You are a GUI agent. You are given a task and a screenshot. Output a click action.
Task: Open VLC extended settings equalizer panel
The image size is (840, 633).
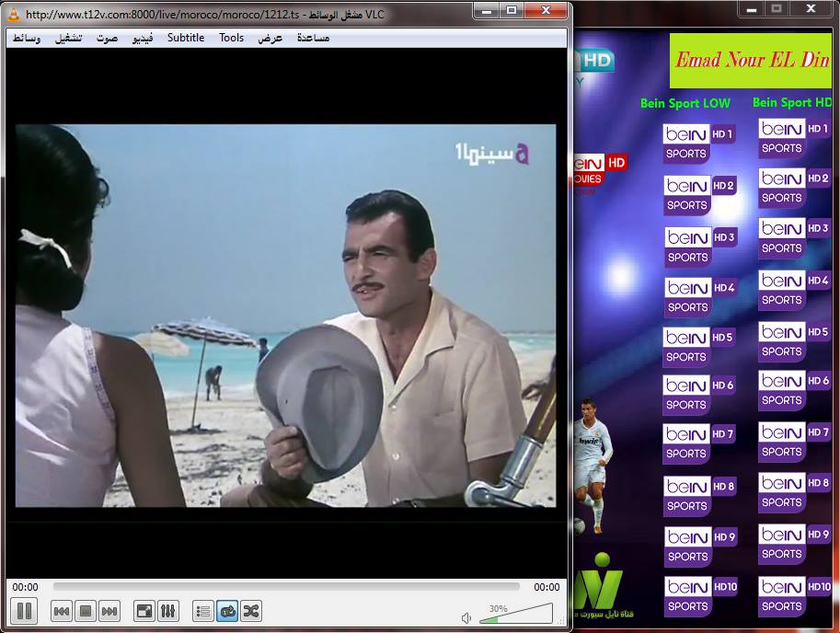167,611
